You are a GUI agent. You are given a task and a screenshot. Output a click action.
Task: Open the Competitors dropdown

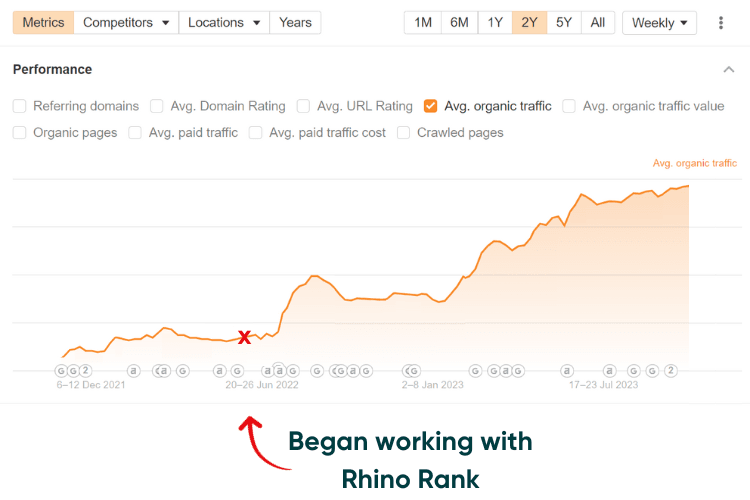[125, 22]
